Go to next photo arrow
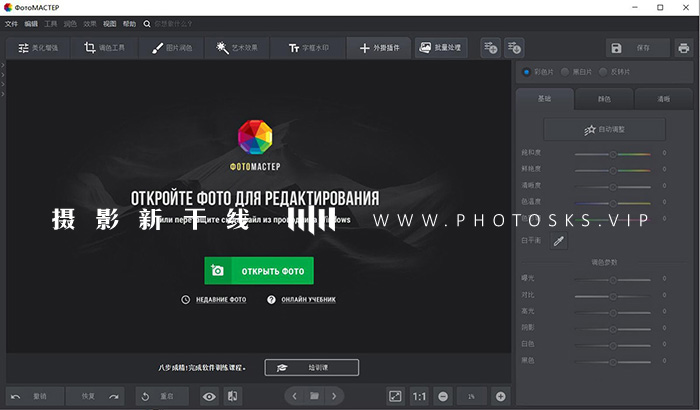700x410 pixels. point(334,396)
